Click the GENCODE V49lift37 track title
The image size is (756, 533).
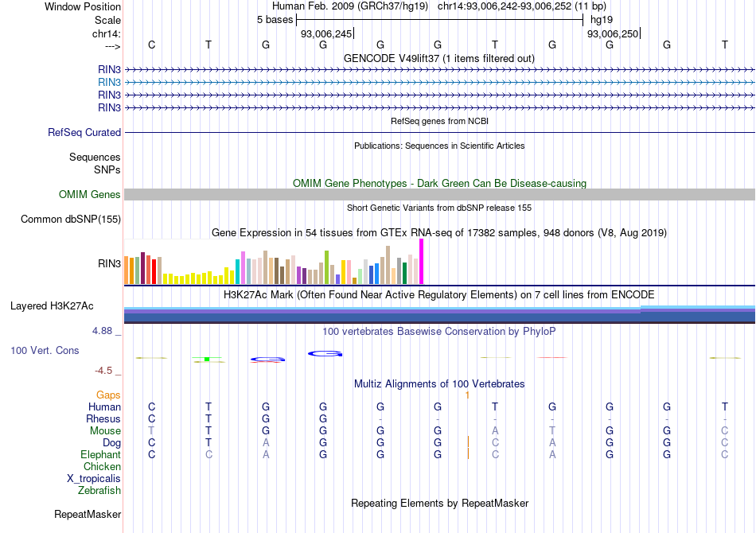(438, 59)
